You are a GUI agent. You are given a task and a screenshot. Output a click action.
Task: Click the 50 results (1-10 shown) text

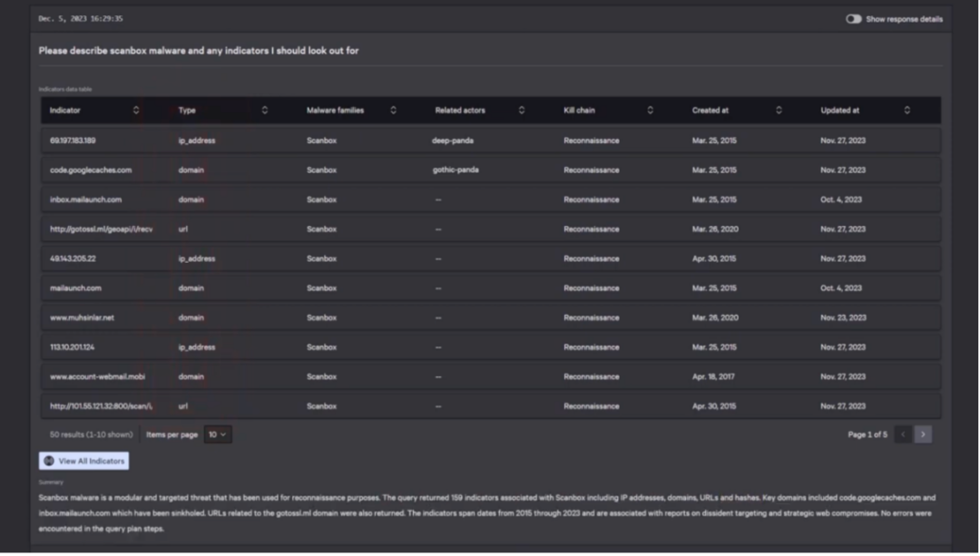tap(92, 434)
